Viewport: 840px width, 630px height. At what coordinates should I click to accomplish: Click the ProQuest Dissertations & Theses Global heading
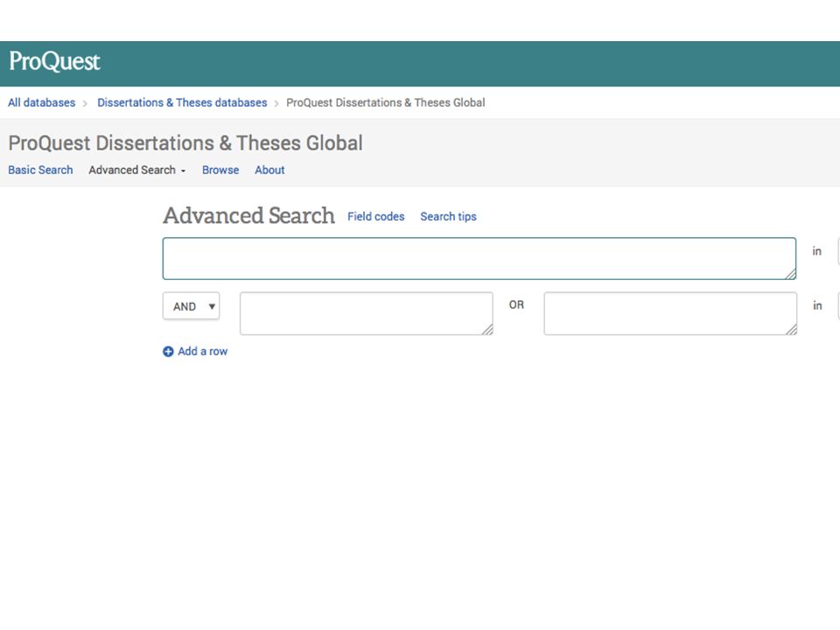pos(185,143)
